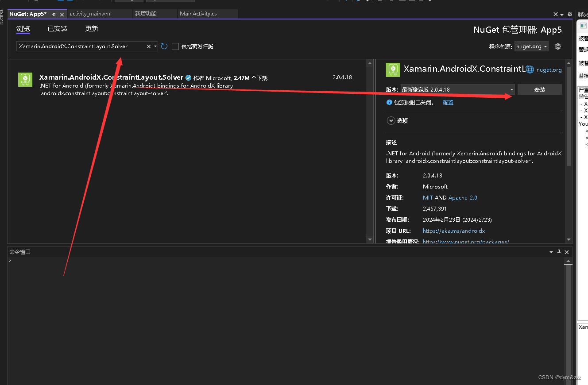Click the globe icon next to nuget.org
This screenshot has height=385, width=588.
click(x=530, y=69)
